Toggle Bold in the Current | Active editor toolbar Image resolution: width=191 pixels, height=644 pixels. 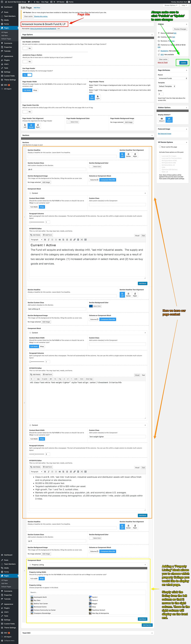45,239
